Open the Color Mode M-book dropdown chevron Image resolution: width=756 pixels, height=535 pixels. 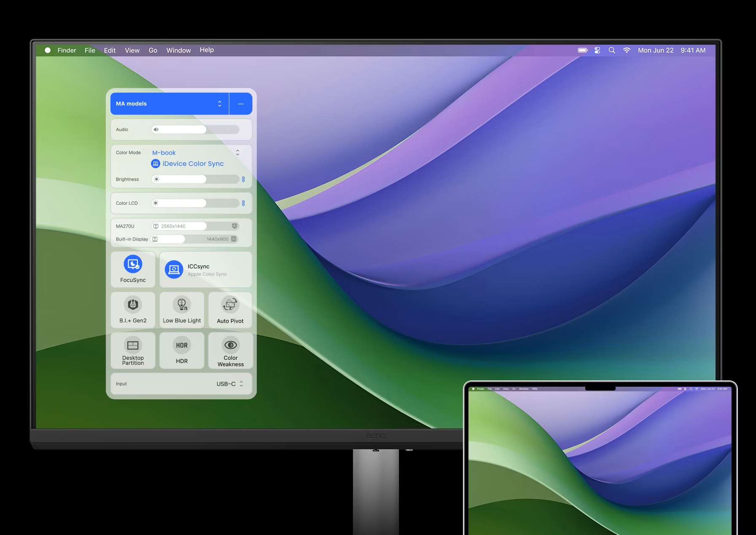[237, 152]
